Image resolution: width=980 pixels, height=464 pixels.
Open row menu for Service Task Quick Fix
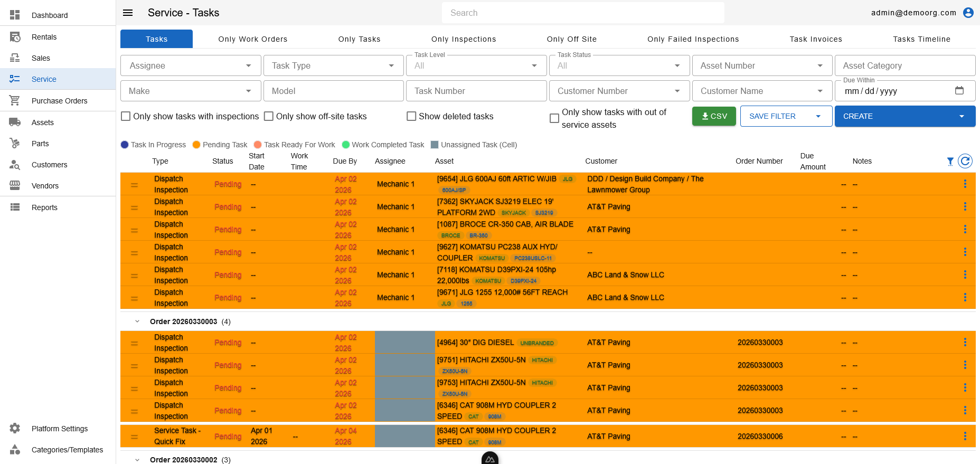click(965, 436)
